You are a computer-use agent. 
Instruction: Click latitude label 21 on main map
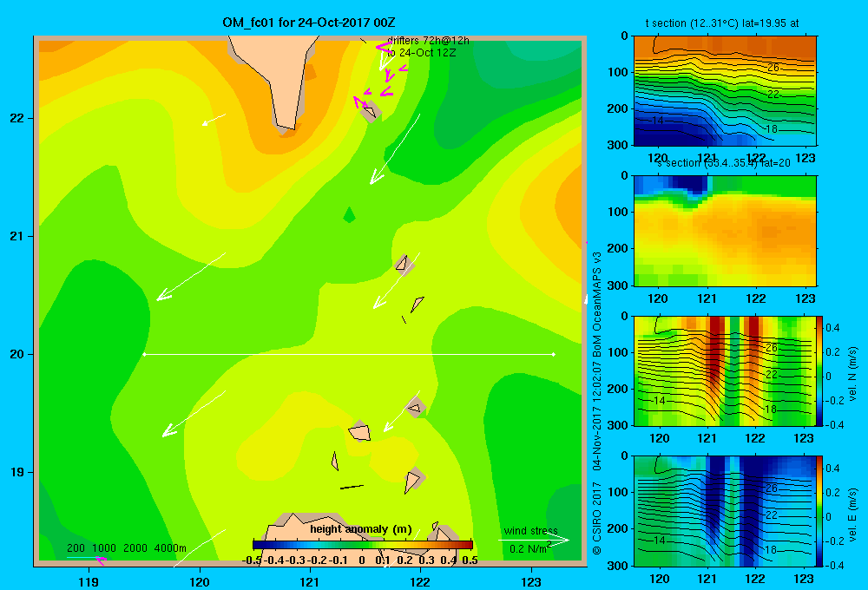tap(17, 236)
